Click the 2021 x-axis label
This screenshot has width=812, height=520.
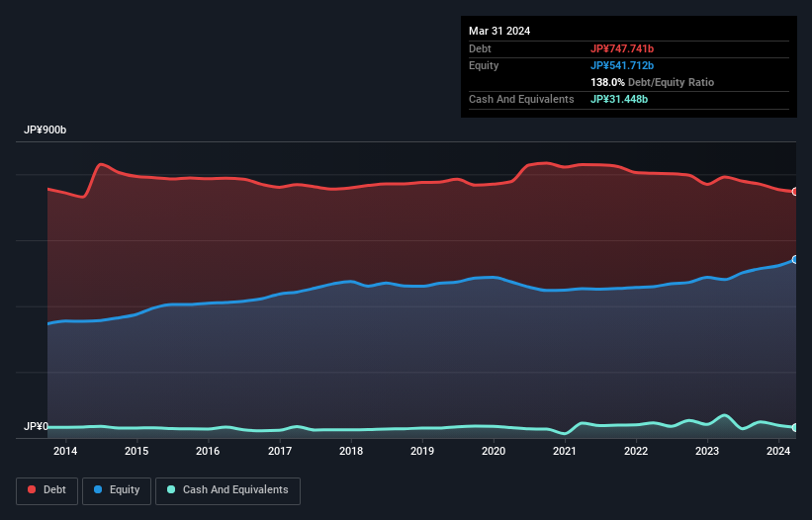565,451
